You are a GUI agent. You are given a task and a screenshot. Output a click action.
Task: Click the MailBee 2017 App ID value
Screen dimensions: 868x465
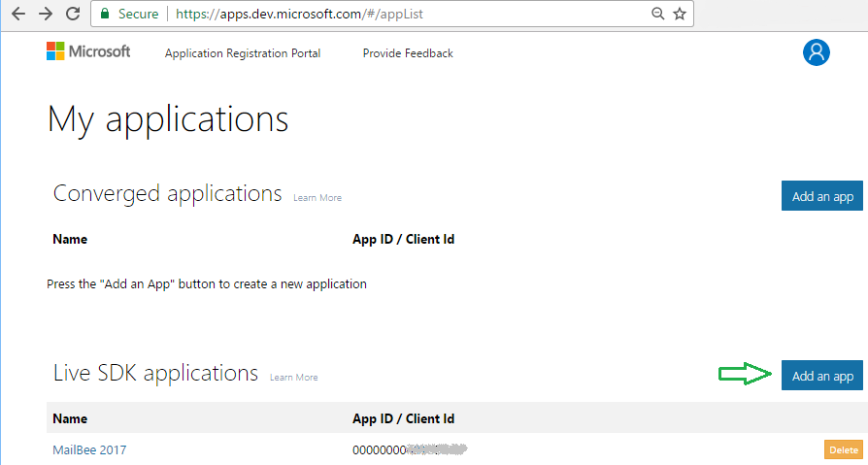tap(410, 449)
